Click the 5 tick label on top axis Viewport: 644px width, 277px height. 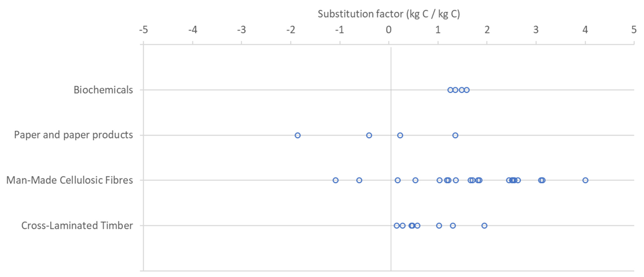point(633,30)
